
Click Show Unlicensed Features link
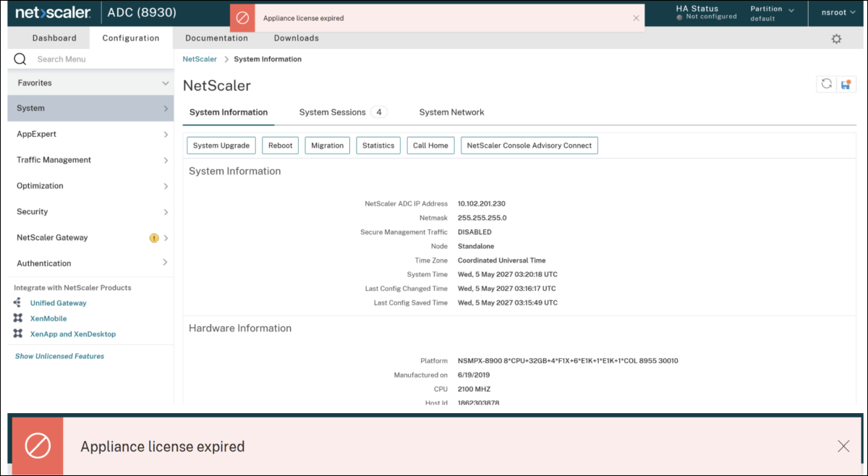(59, 356)
